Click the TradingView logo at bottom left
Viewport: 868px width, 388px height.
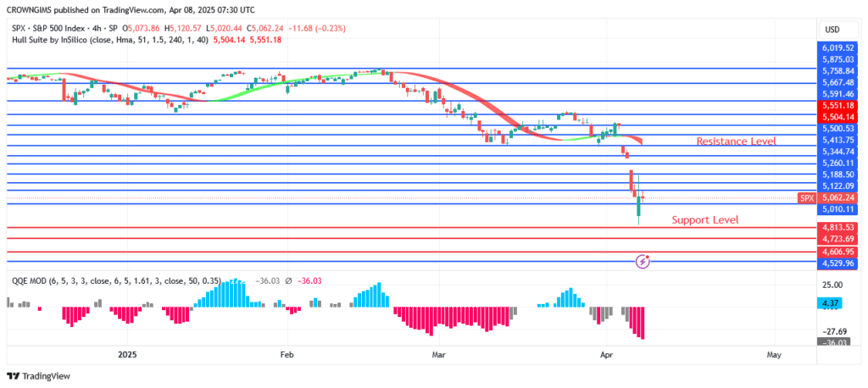[39, 376]
